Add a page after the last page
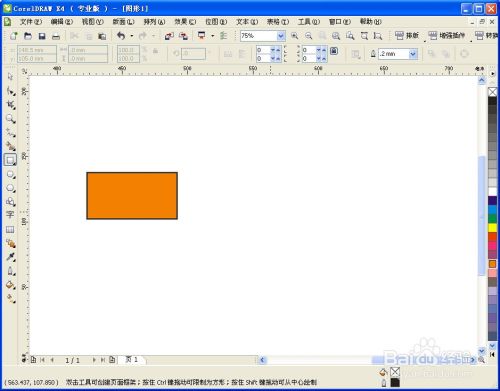The height and width of the screenshot is (391, 500). click(x=112, y=360)
